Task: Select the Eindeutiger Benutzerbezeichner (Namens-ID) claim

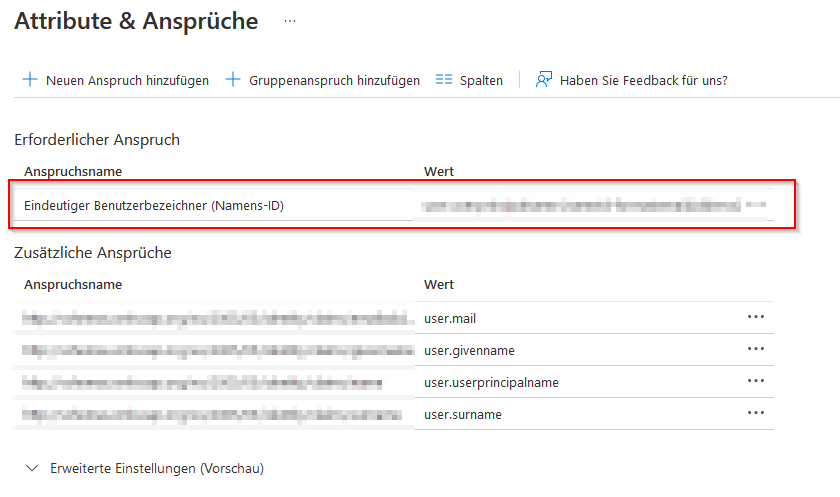Action: [x=160, y=206]
